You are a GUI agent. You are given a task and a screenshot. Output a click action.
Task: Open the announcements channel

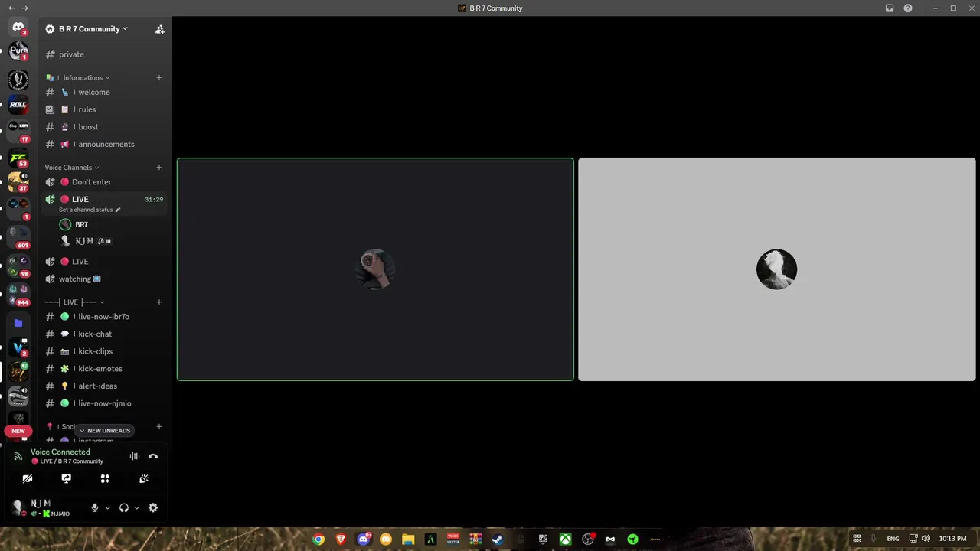tap(105, 144)
